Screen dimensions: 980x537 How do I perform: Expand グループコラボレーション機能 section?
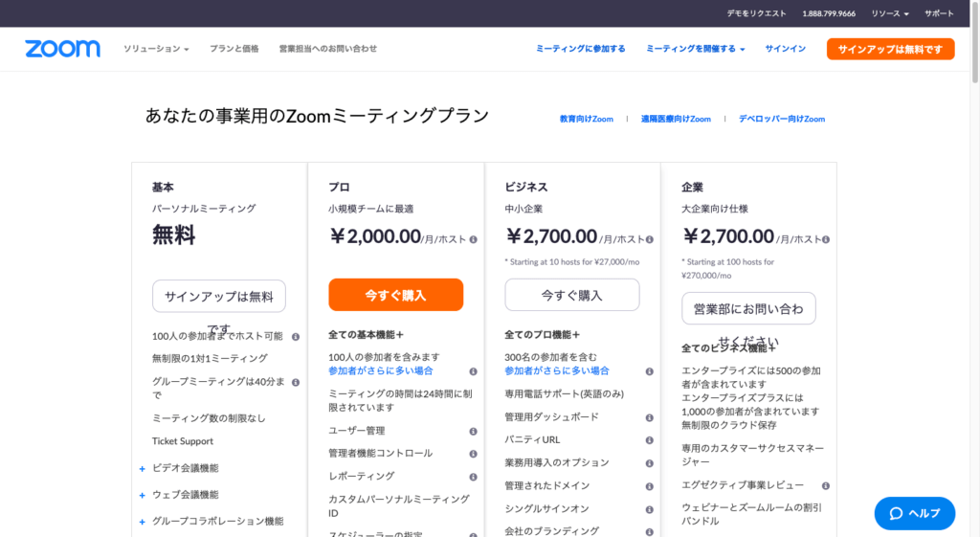coord(142,522)
